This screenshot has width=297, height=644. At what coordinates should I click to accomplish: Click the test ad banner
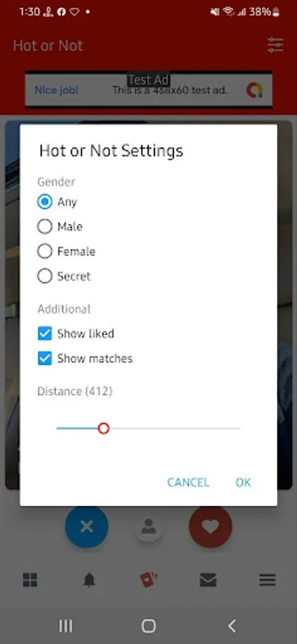tap(148, 89)
